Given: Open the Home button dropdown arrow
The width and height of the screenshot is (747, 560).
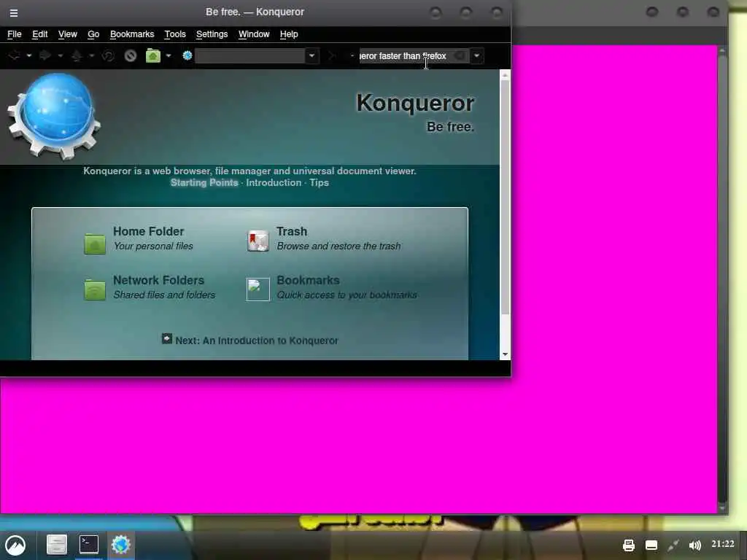Looking at the screenshot, I should tap(169, 55).
